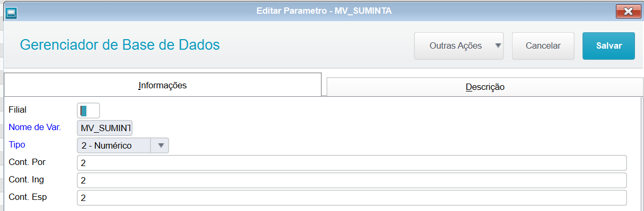Close the Editar Parametro window

(x=628, y=11)
